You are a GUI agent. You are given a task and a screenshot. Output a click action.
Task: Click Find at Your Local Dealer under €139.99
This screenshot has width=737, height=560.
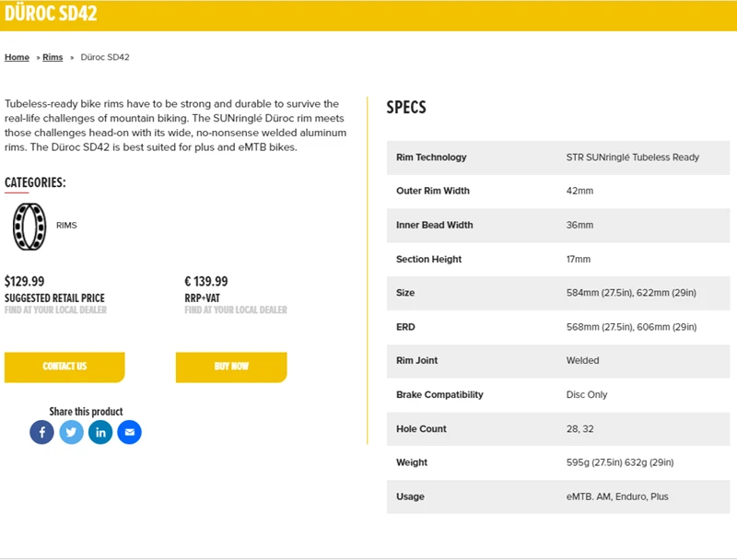[x=236, y=310]
